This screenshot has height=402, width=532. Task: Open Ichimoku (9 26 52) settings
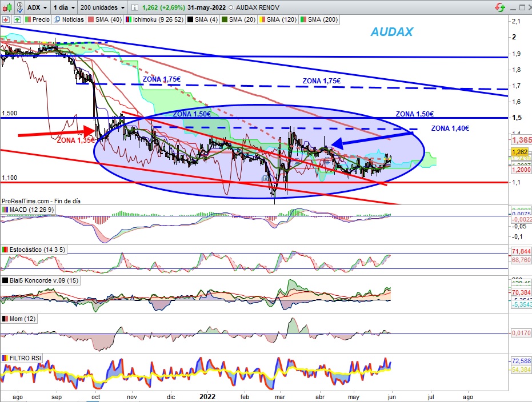[x=154, y=19]
